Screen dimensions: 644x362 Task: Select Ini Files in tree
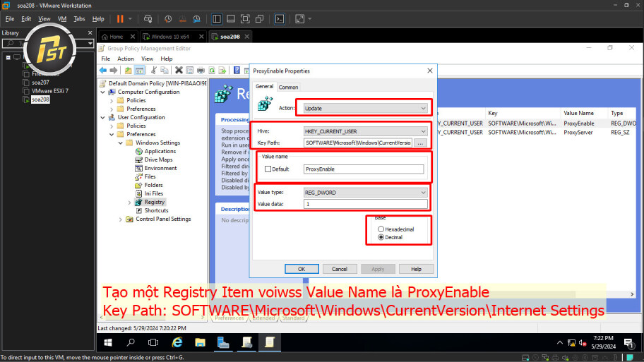(x=154, y=194)
